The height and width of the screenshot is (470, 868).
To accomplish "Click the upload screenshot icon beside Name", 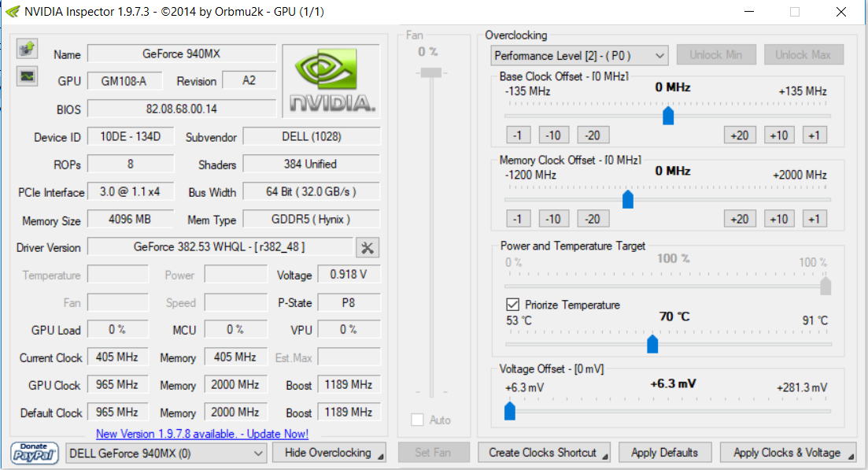I will 27,49.
